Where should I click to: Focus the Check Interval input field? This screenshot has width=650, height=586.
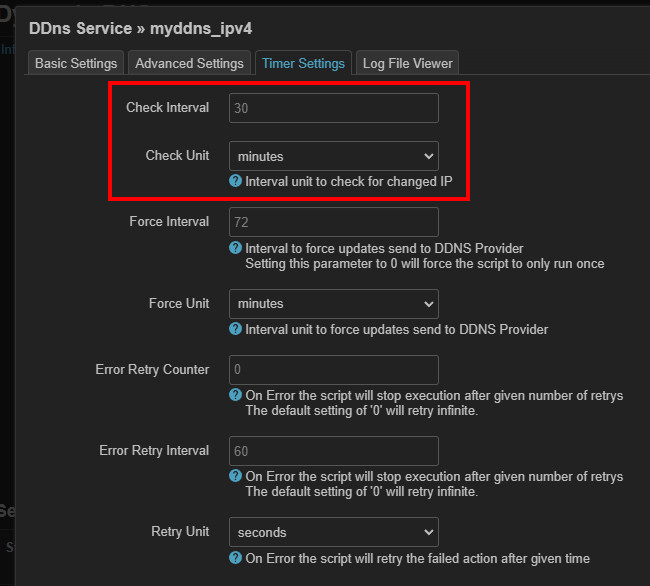coord(333,108)
